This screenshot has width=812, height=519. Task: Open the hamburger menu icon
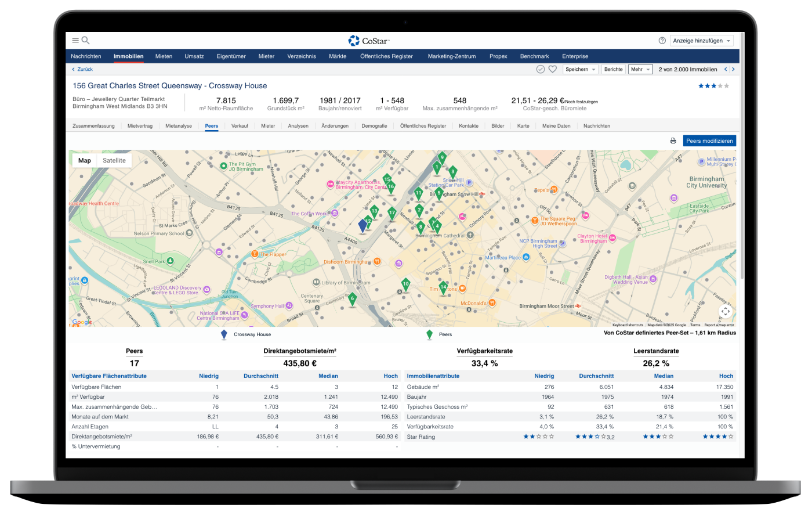pyautogui.click(x=75, y=41)
